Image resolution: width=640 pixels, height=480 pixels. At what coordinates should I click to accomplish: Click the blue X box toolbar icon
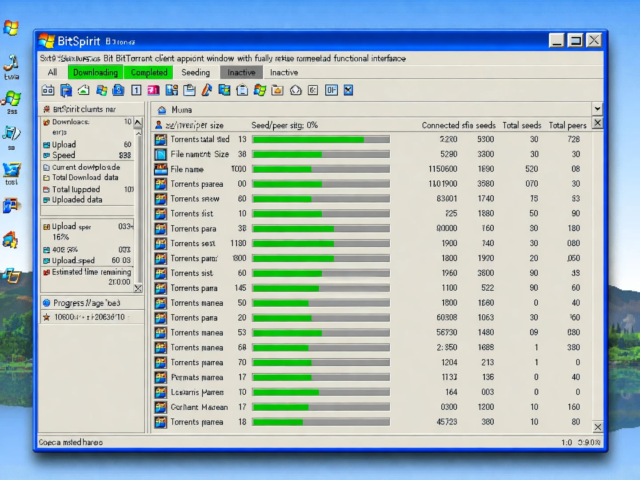(x=348, y=90)
